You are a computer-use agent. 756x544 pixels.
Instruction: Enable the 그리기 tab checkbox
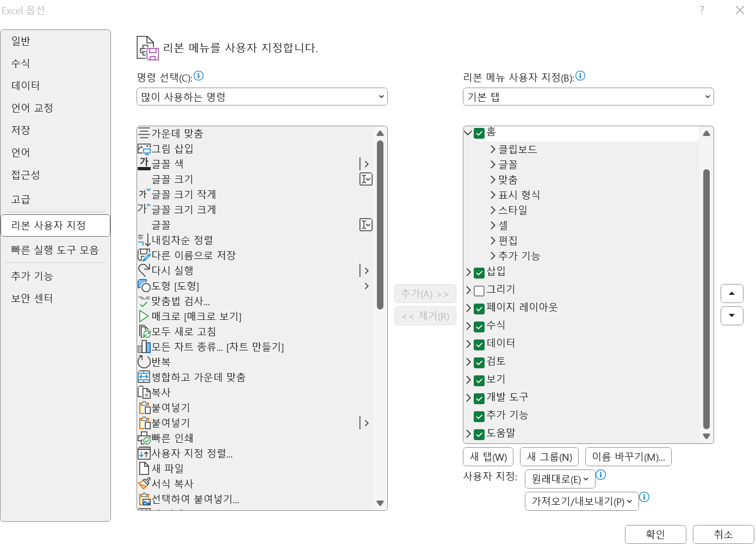479,290
